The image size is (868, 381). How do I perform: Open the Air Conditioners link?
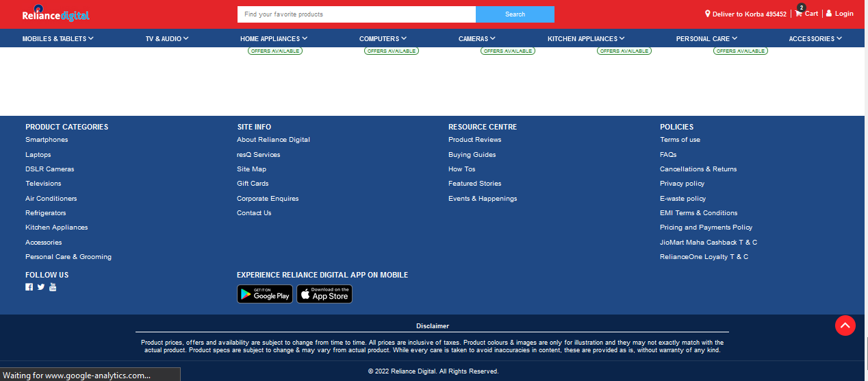(51, 199)
